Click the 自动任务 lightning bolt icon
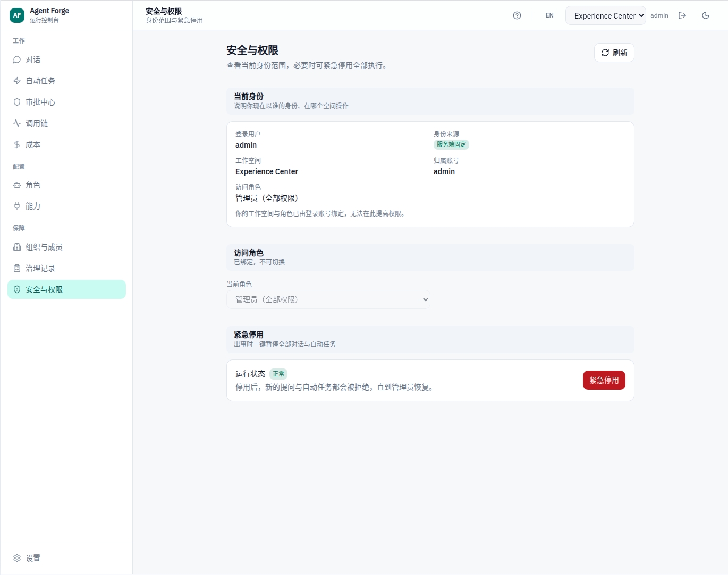The height and width of the screenshot is (575, 728). click(x=17, y=81)
